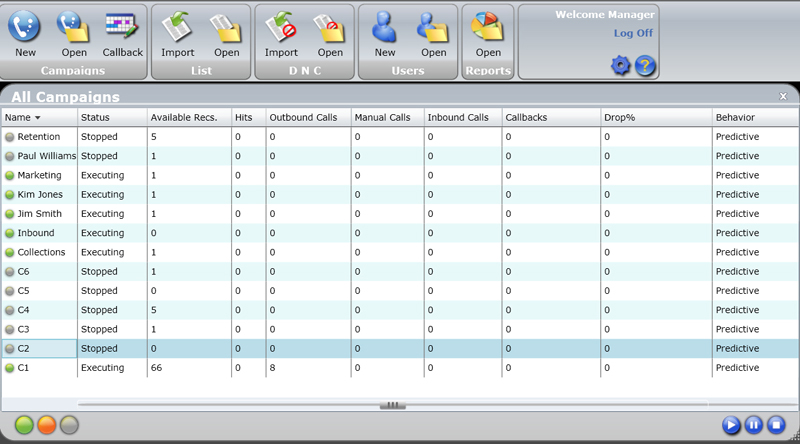
Task: Select the C5 campaign
Action: click(400, 291)
